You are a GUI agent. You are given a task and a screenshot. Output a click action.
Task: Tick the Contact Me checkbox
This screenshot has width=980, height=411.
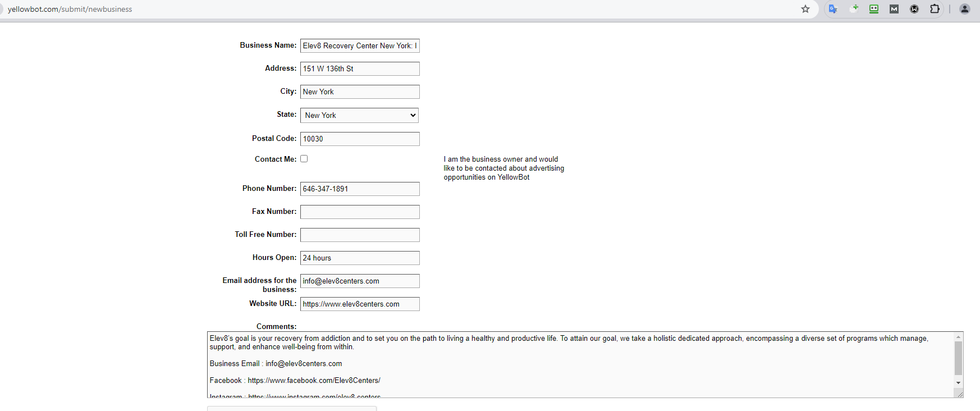point(304,159)
